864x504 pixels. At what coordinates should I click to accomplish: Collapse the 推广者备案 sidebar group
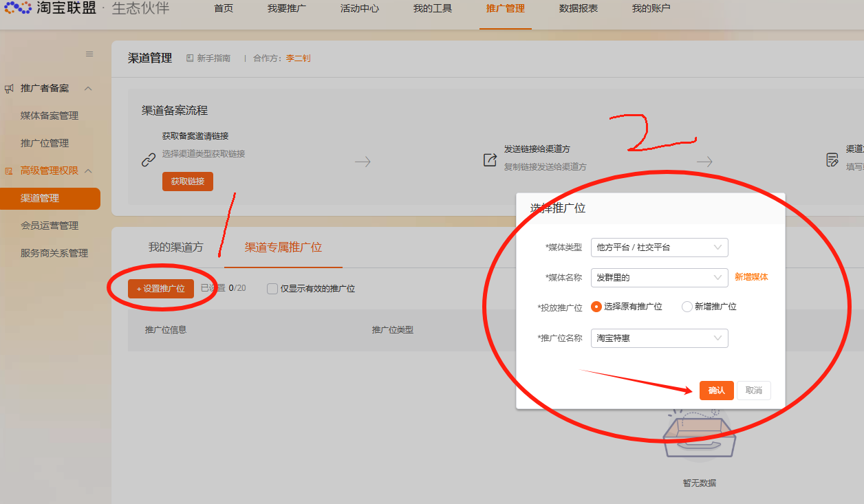(87, 89)
